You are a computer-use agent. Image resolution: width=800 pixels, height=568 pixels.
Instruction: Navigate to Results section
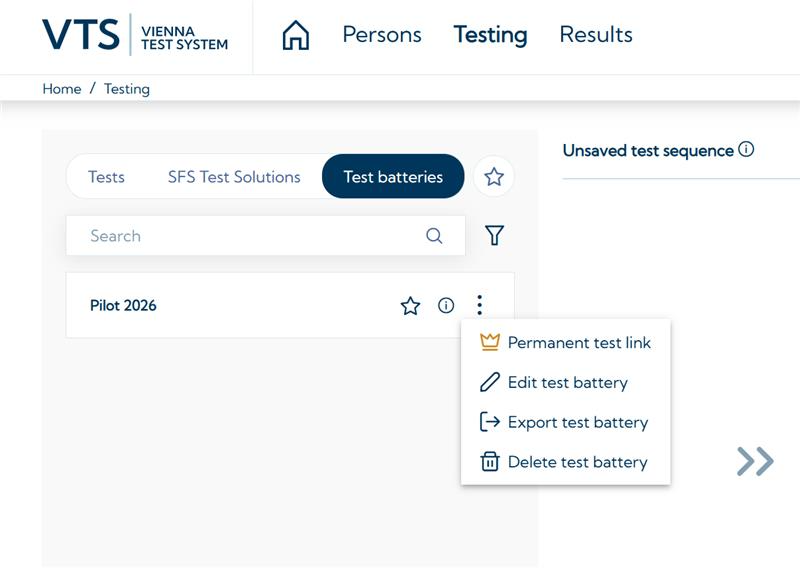point(596,35)
